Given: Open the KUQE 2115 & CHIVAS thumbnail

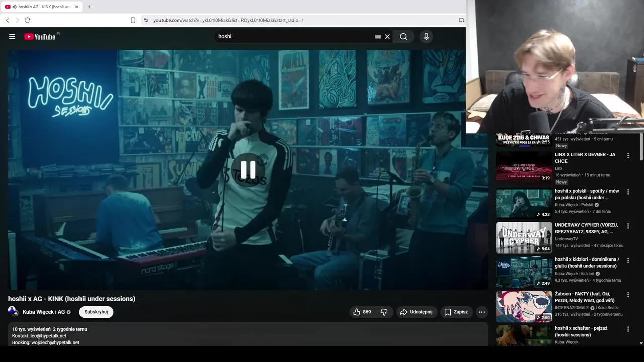Looking at the screenshot, I should [524, 140].
